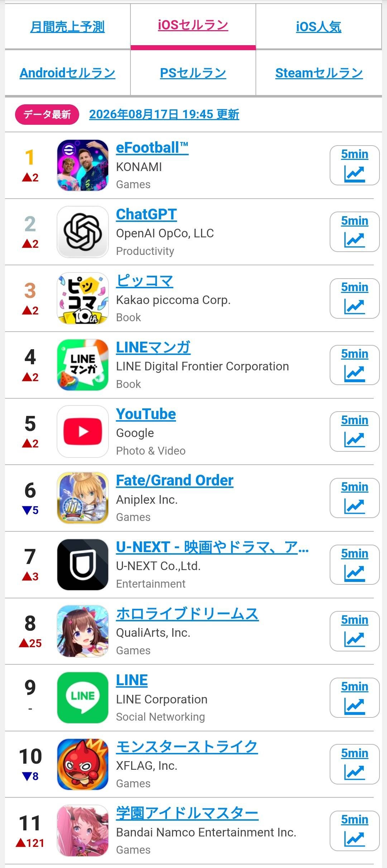
Task: Open the Androidセルラン tab
Action: pos(67,73)
